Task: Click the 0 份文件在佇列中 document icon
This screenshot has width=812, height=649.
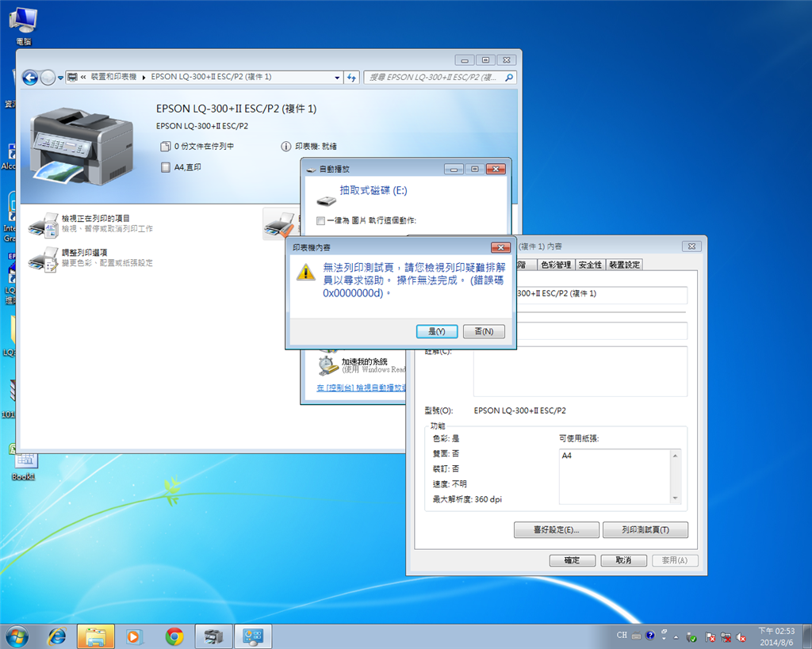Action: (x=165, y=147)
